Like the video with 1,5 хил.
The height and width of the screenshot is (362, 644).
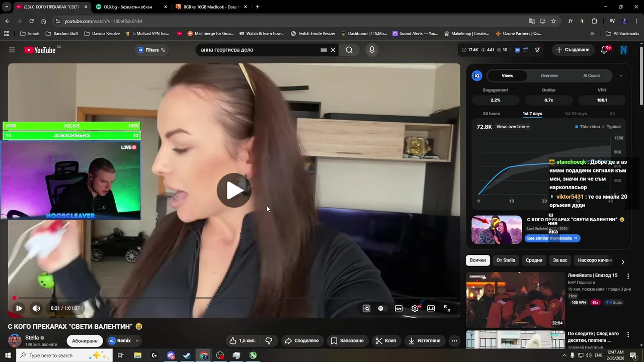243,340
